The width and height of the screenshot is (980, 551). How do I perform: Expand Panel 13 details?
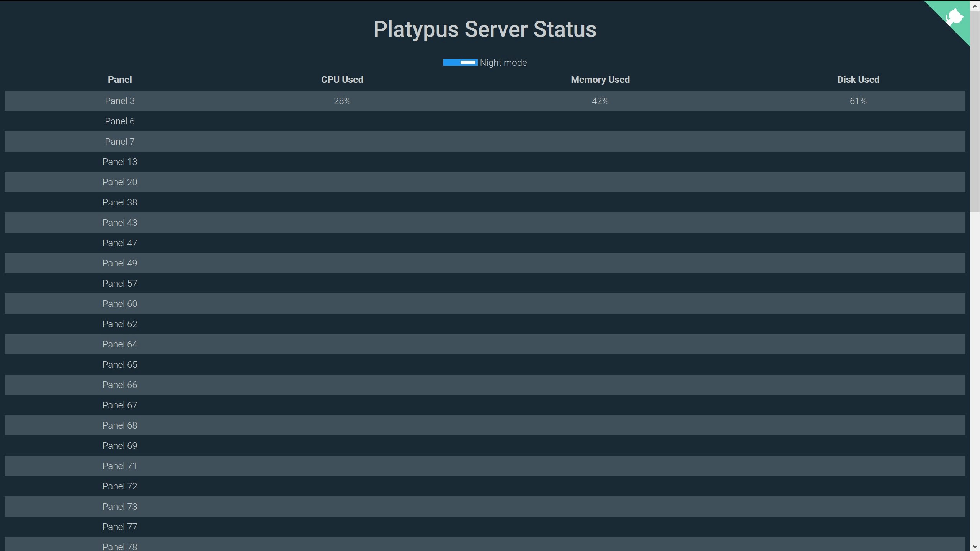click(120, 161)
